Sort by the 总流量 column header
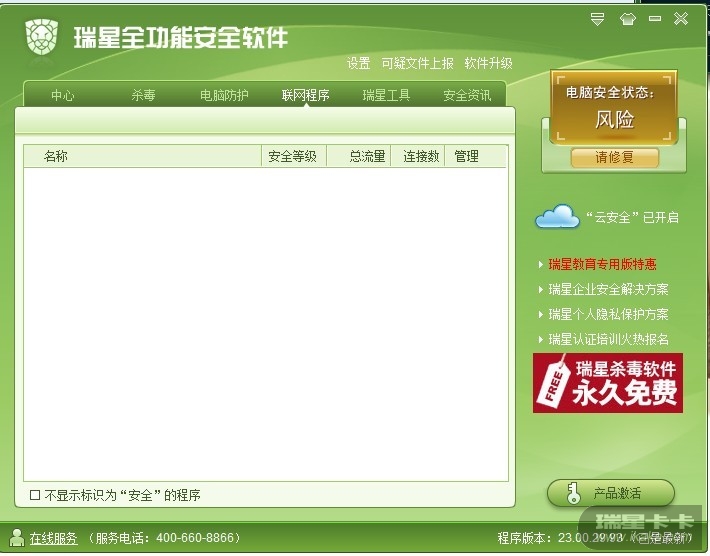Viewport: 710px width, 556px height. (359, 157)
